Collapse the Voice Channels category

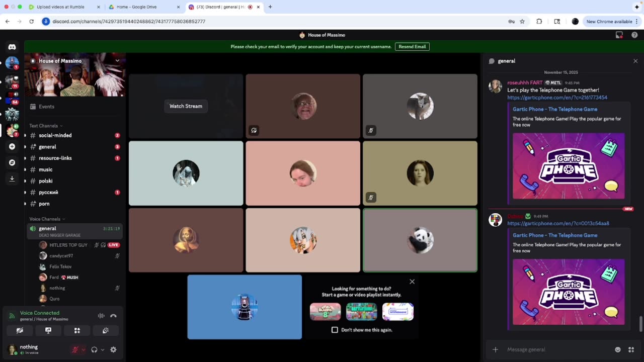point(46,219)
